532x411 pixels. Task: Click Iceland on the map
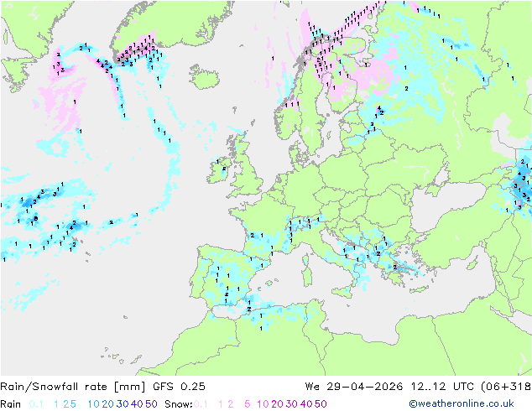tap(204, 77)
